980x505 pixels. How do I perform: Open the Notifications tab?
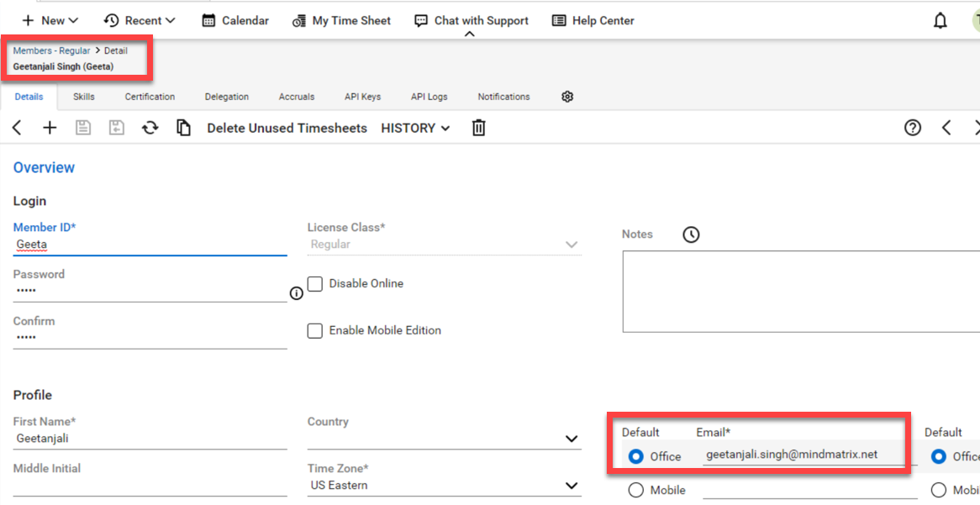pos(503,97)
